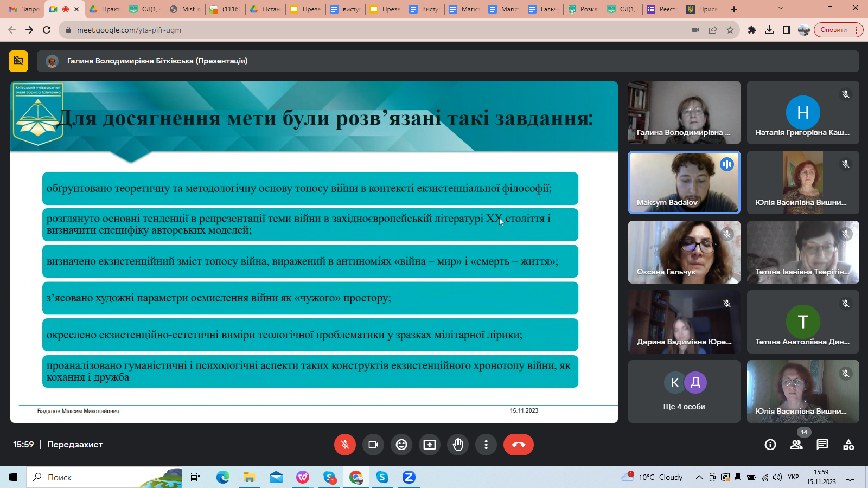
Task: Click the yellow presentation icon at top left
Action: click(x=18, y=61)
